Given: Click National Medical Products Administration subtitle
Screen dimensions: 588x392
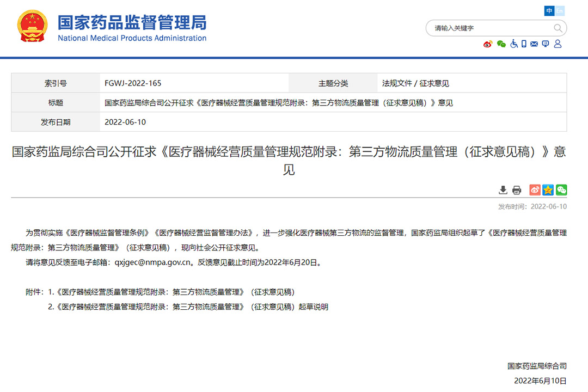Looking at the screenshot, I should pos(132,38).
